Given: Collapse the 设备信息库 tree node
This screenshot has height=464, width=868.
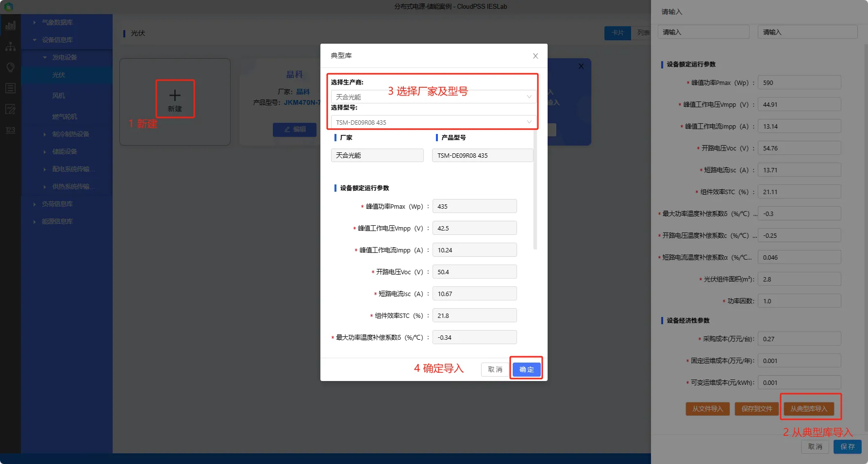Looking at the screenshot, I should [x=34, y=40].
